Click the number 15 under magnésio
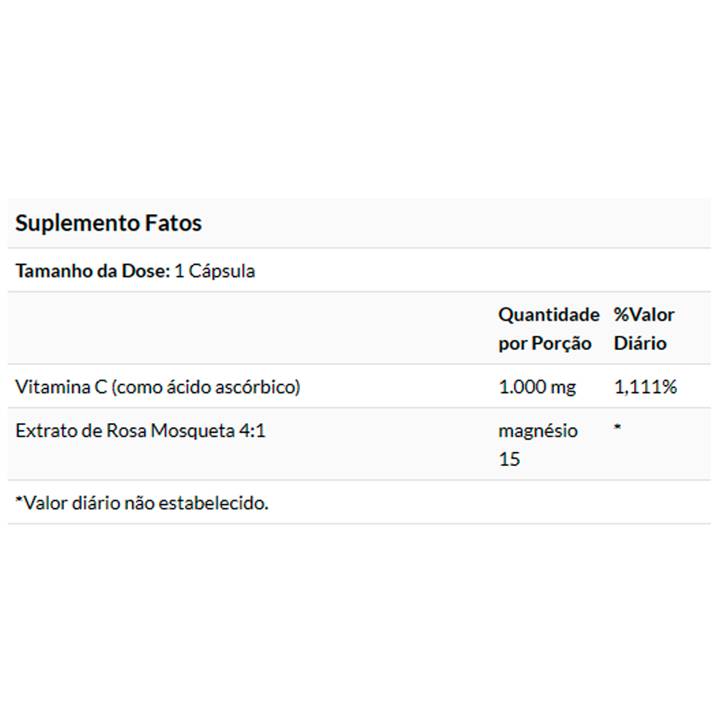 (510, 459)
